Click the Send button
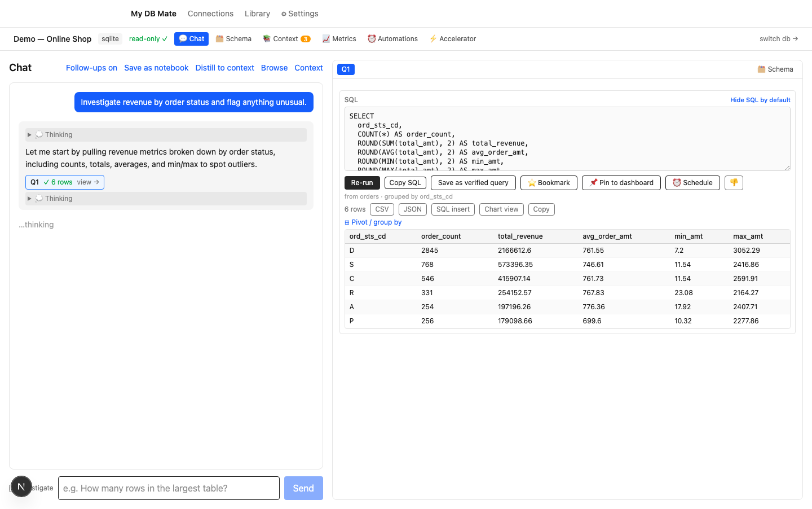This screenshot has height=509, width=812. (303, 488)
